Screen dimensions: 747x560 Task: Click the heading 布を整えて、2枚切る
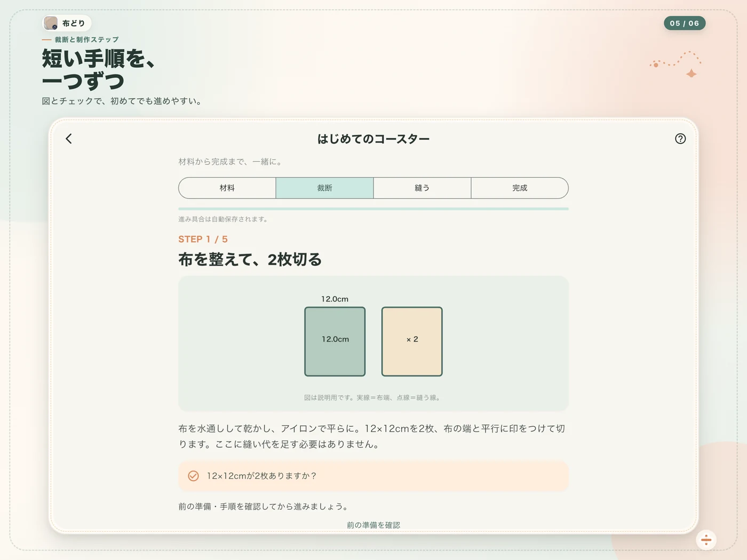point(250,260)
